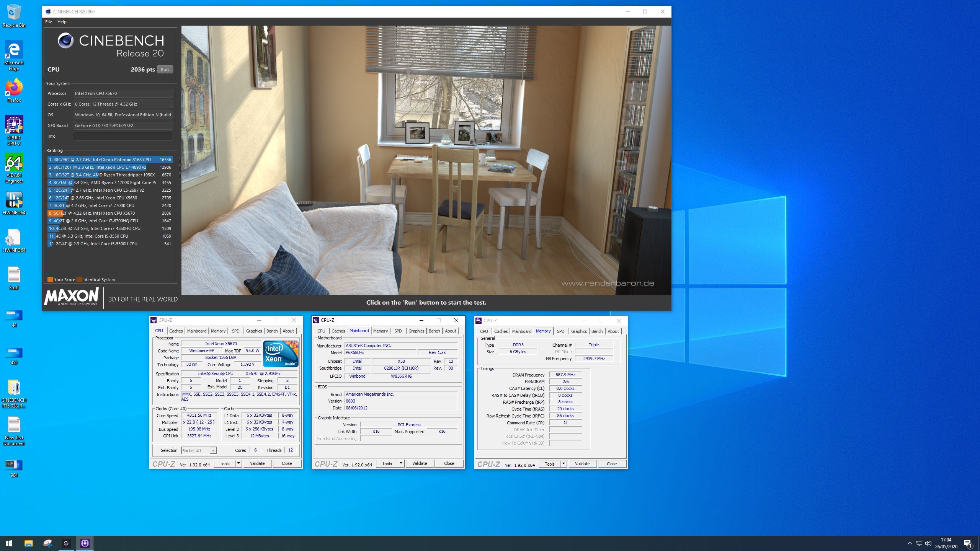This screenshot has width=980, height=551.
Task: Open the Cinebench File menu
Action: pos(49,22)
